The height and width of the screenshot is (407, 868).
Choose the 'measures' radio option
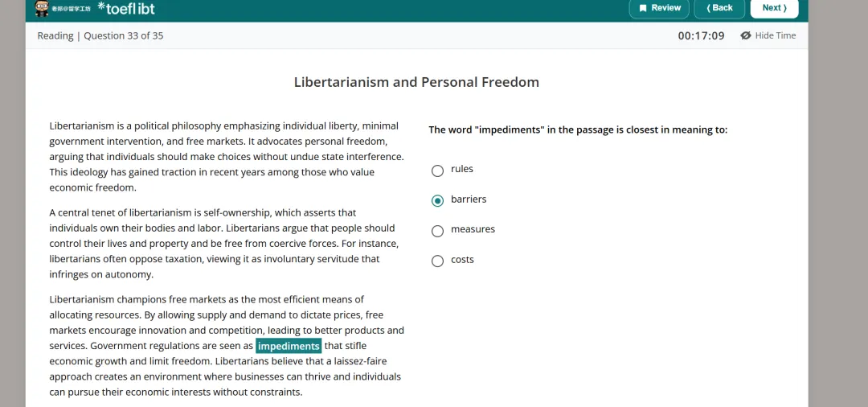click(437, 231)
